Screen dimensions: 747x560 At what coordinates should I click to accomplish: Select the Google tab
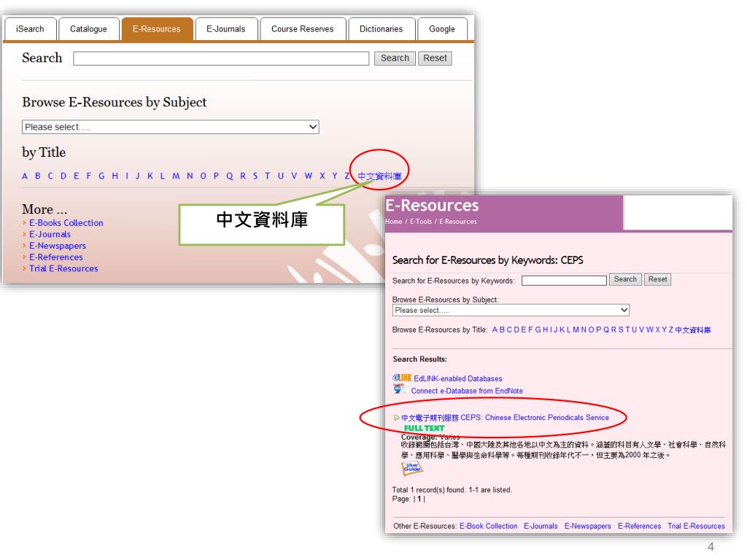coord(442,29)
